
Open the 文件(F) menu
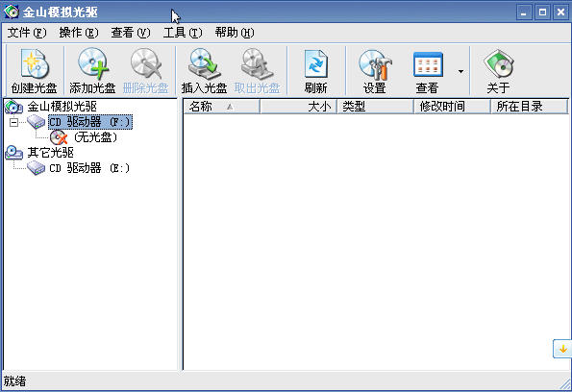(27, 33)
